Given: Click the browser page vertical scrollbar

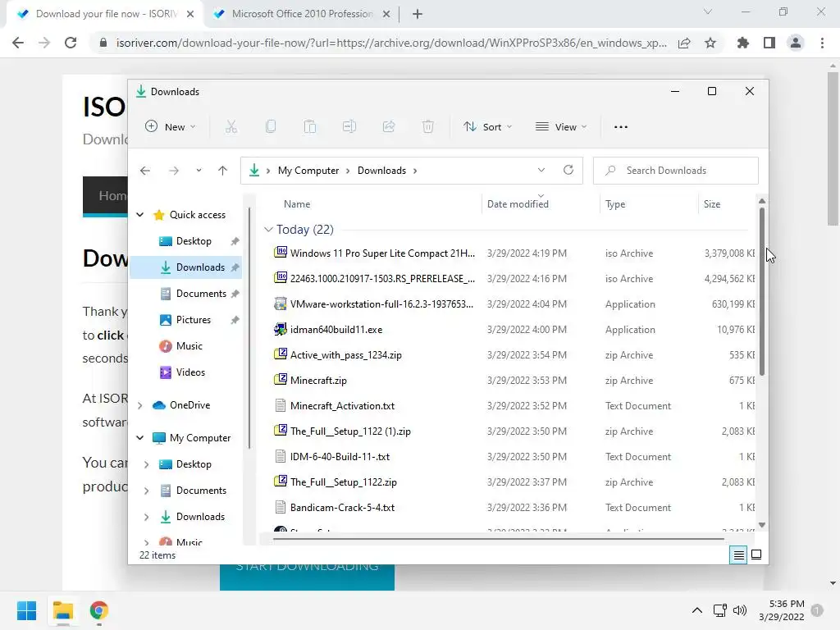Looking at the screenshot, I should tap(833, 149).
